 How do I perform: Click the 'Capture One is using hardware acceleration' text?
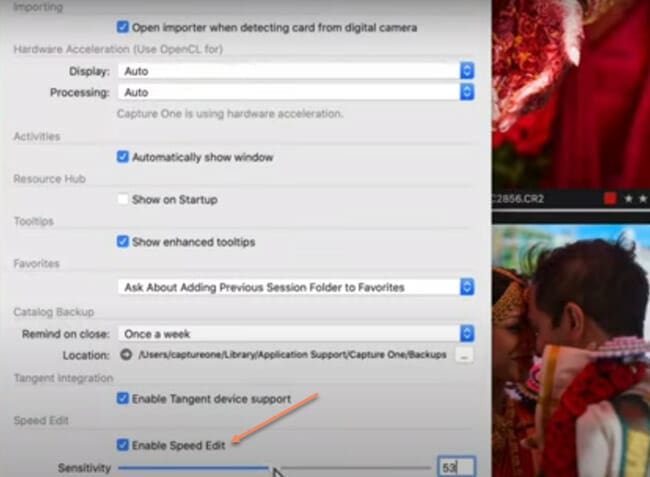[230, 114]
